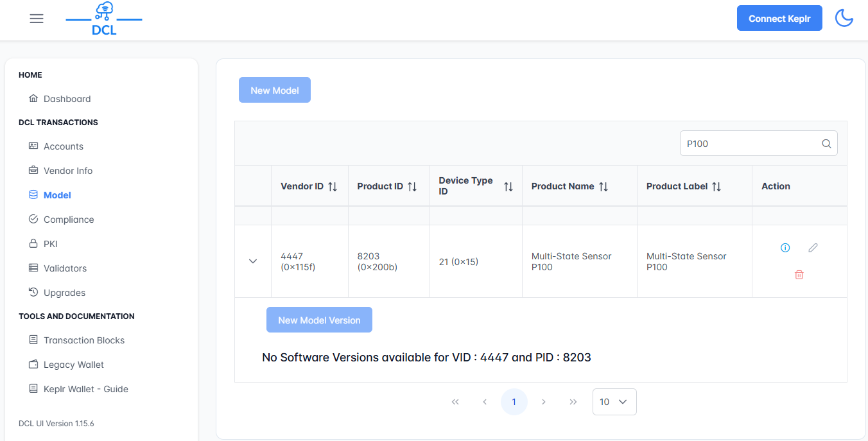The width and height of the screenshot is (868, 441).
Task: Open the rows-per-page dropdown
Action: coord(614,402)
